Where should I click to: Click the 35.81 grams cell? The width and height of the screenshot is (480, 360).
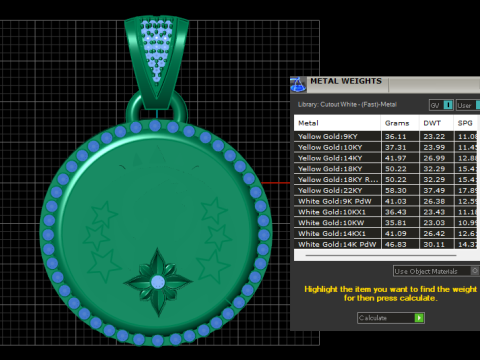[400, 223]
